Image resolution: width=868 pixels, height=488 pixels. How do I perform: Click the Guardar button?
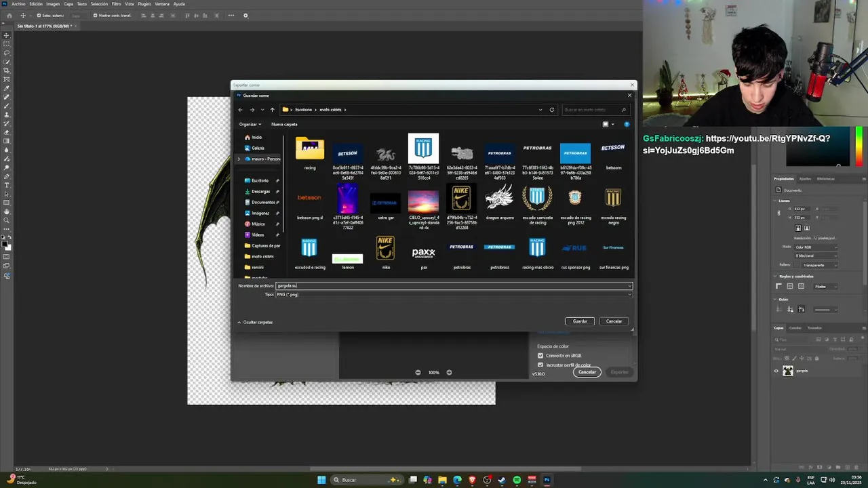tap(580, 321)
